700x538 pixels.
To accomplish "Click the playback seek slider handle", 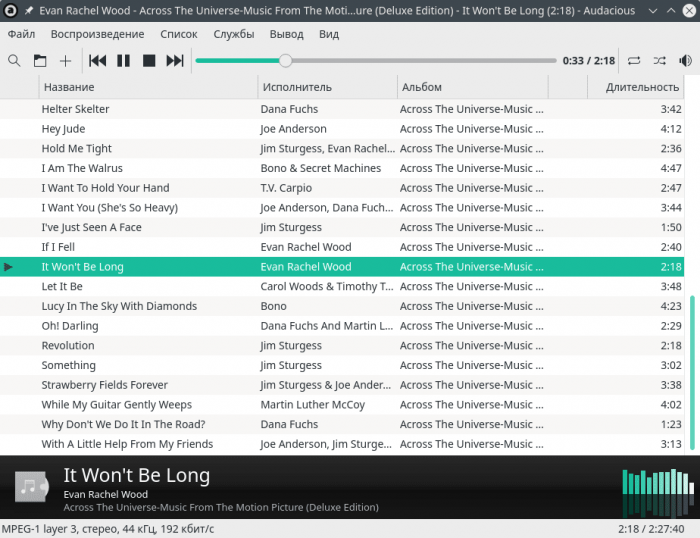I will (x=285, y=61).
